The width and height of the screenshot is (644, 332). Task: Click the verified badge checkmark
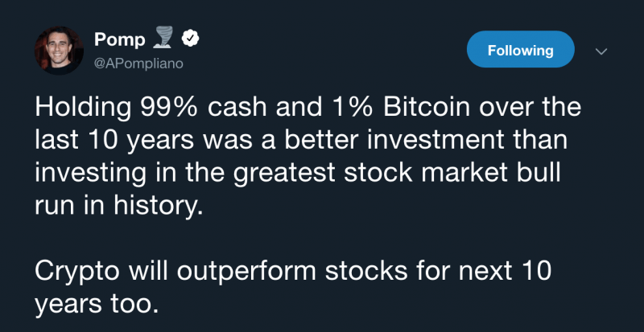[192, 38]
